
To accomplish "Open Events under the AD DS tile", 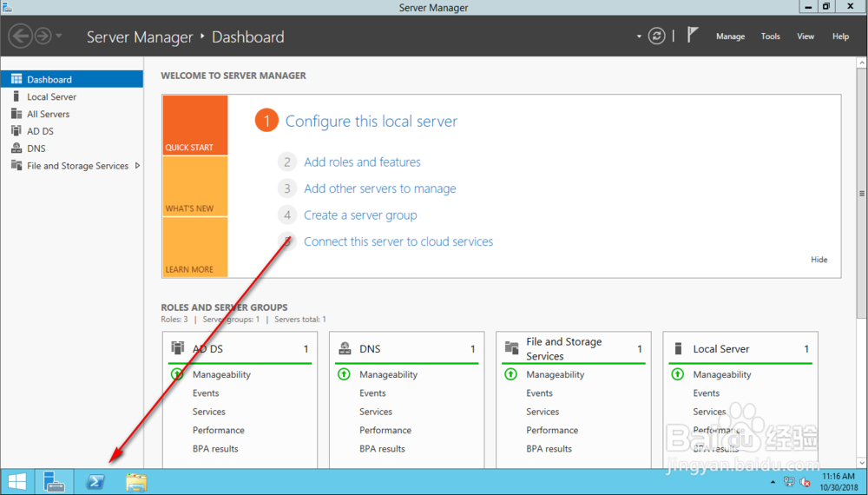I will coord(206,393).
